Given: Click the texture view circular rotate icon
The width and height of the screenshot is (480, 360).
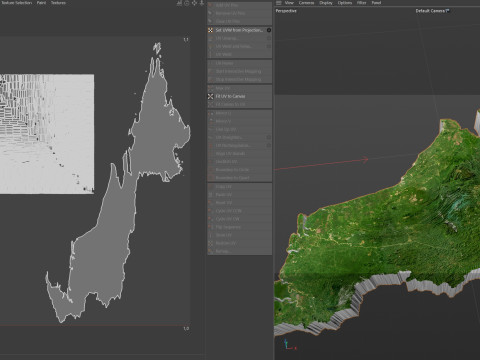Looking at the screenshot, I should [187, 3].
